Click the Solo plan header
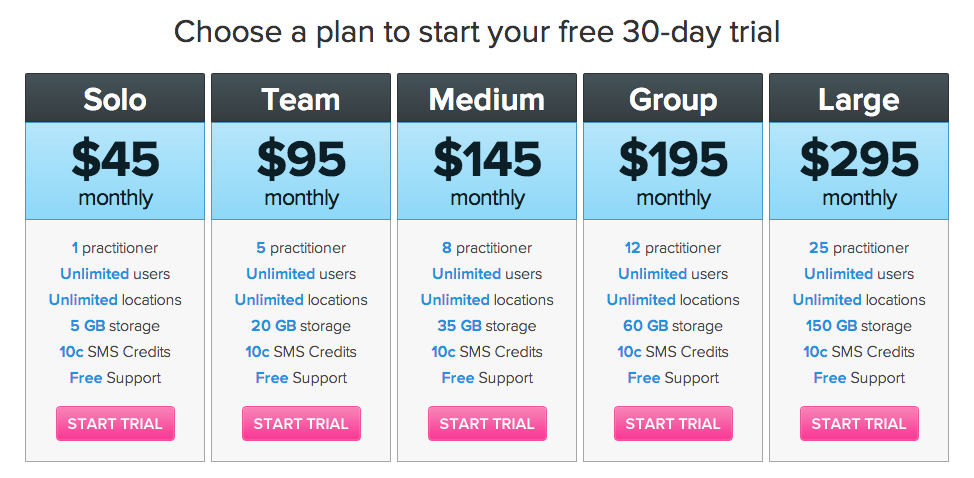The height and width of the screenshot is (478, 974). coord(115,99)
